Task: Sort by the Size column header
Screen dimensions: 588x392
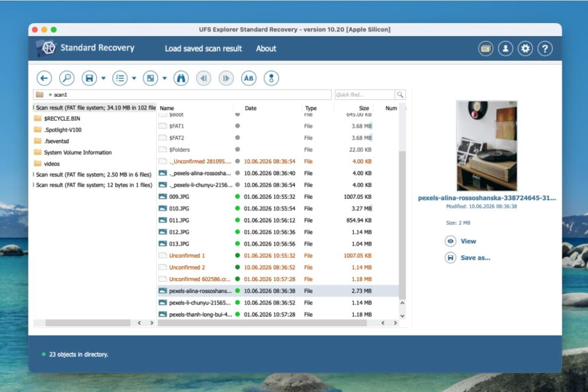Action: 363,108
